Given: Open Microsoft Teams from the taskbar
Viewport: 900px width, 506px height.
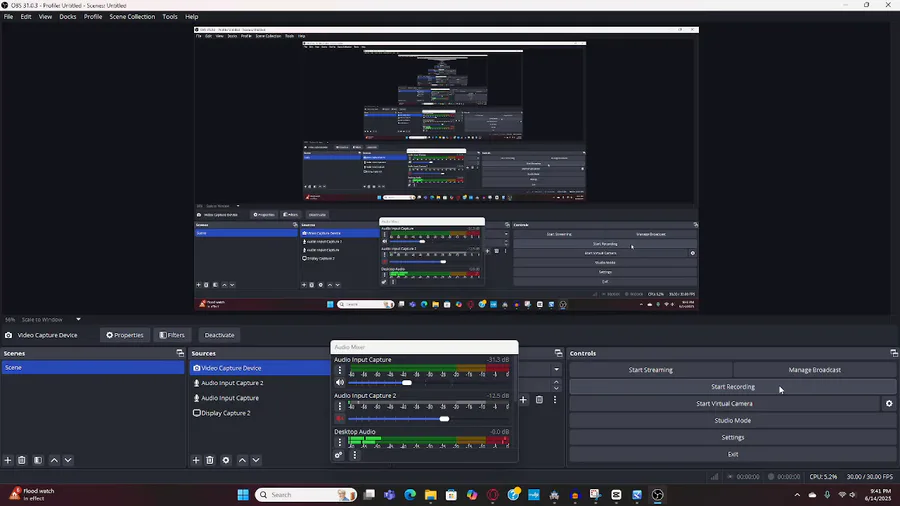Looking at the screenshot, I should pyautogui.click(x=389, y=495).
